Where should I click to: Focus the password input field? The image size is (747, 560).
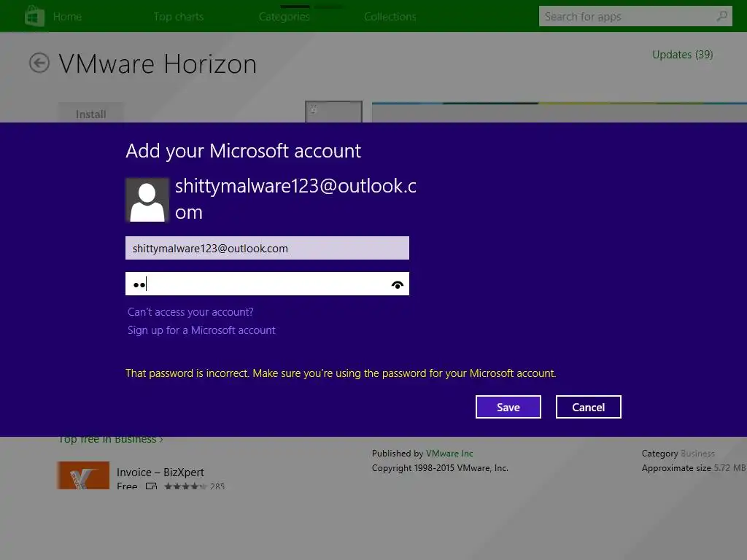267,284
